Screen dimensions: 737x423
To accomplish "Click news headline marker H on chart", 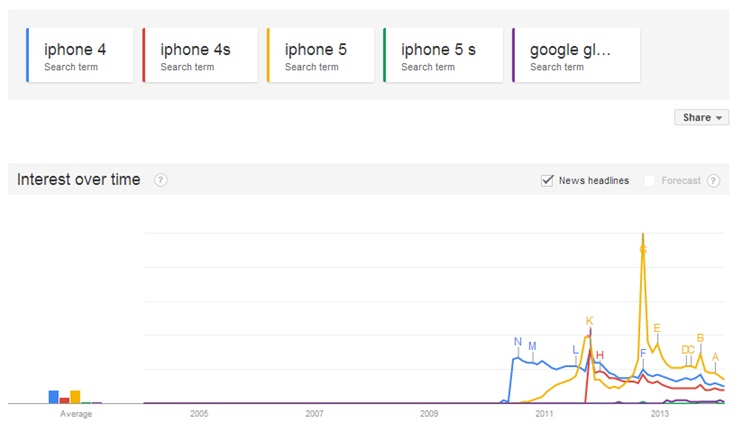I will click(600, 355).
